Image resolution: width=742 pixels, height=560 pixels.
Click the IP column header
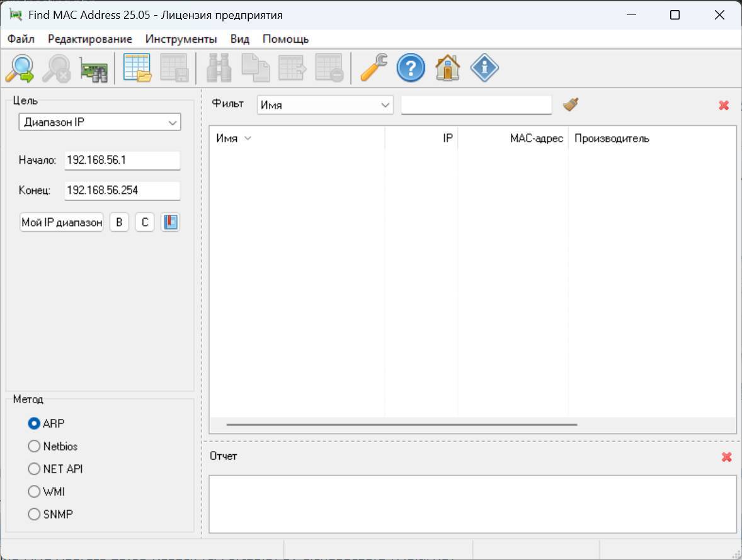(421, 138)
